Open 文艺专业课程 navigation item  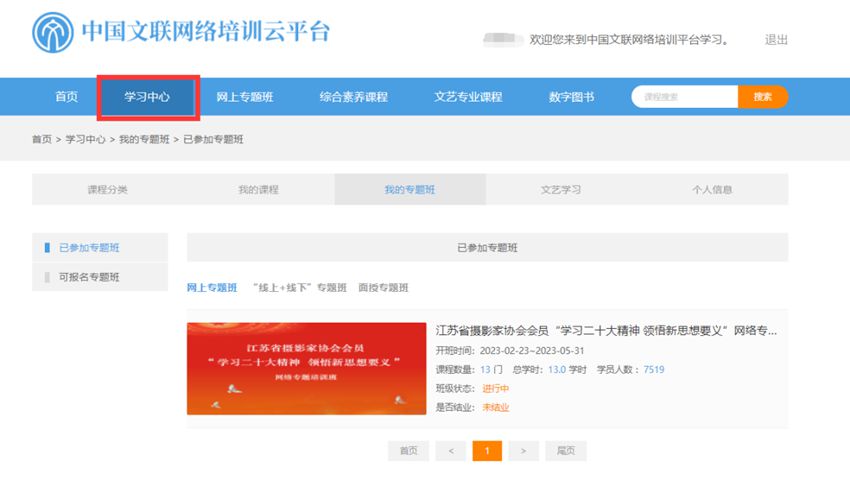click(468, 97)
